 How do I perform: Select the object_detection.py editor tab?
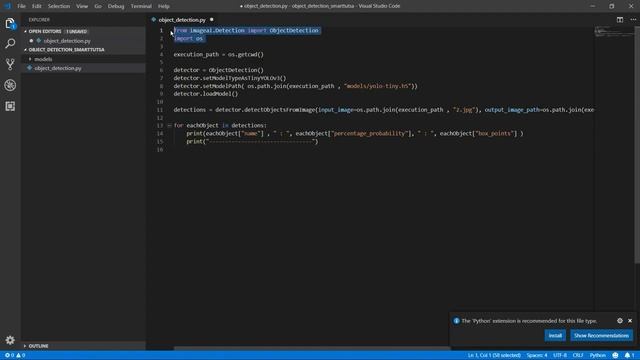(182, 20)
